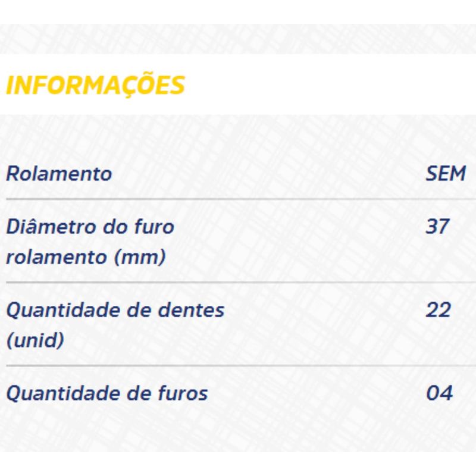
Task: Click the patterned banner above INFORMAÇÕES heading
Action: [238, 39]
